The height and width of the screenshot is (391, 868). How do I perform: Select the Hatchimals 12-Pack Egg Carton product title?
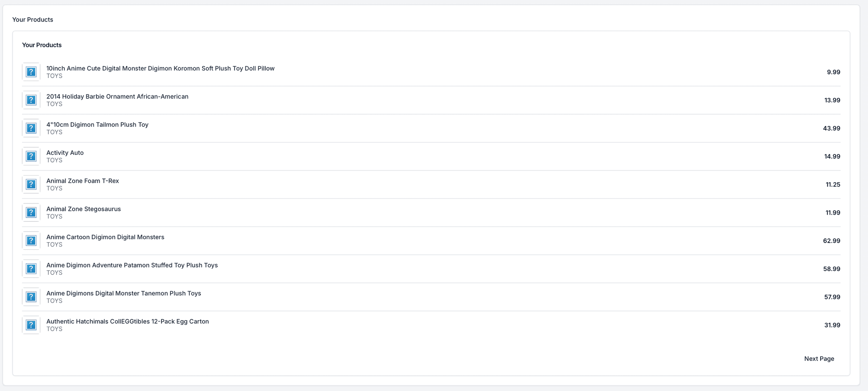click(127, 321)
